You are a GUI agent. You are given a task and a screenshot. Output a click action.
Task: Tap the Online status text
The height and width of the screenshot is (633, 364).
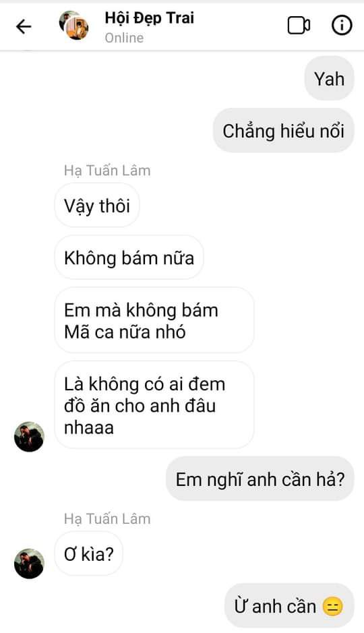coord(124,38)
